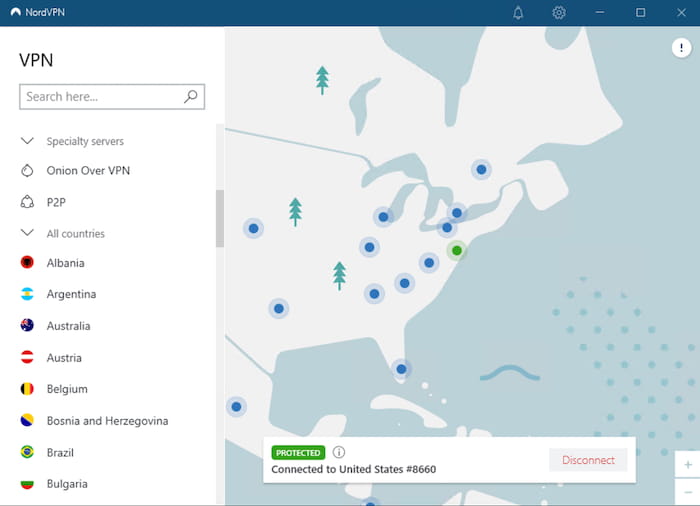
Task: Choose Argentina from country list
Action: coord(71,294)
